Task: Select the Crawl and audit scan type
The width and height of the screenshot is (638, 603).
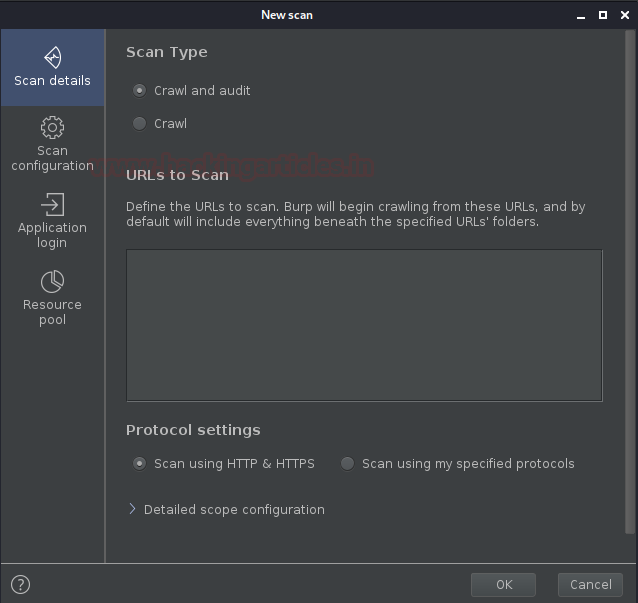Action: pos(140,91)
